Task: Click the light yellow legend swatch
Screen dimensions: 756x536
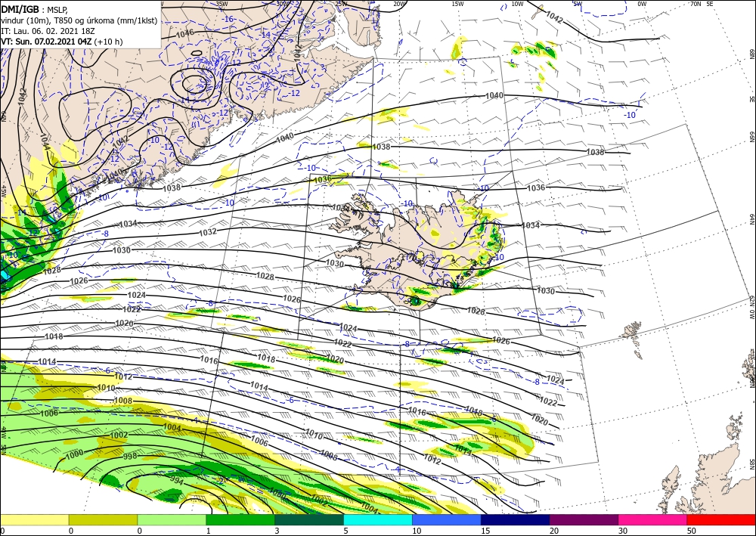Action: [x=34, y=519]
